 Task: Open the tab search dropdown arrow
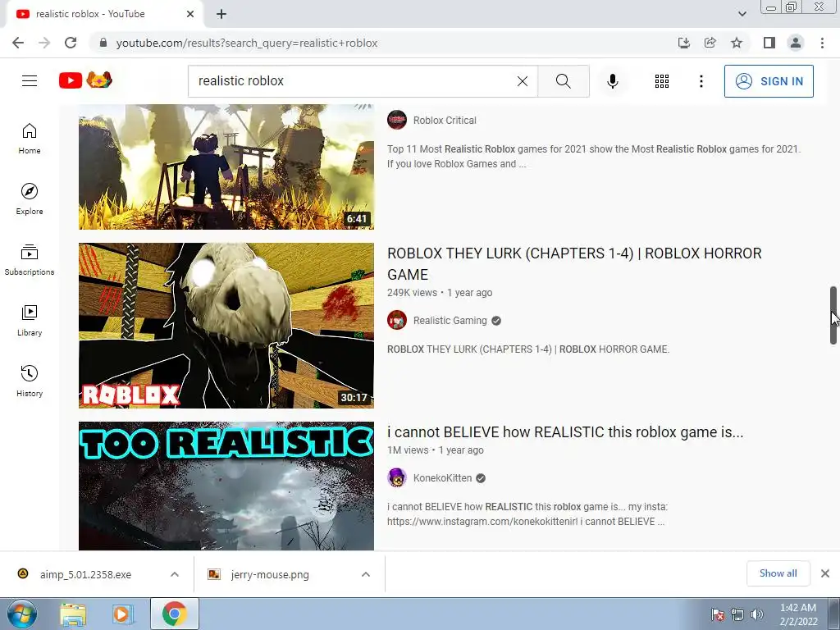tap(742, 14)
